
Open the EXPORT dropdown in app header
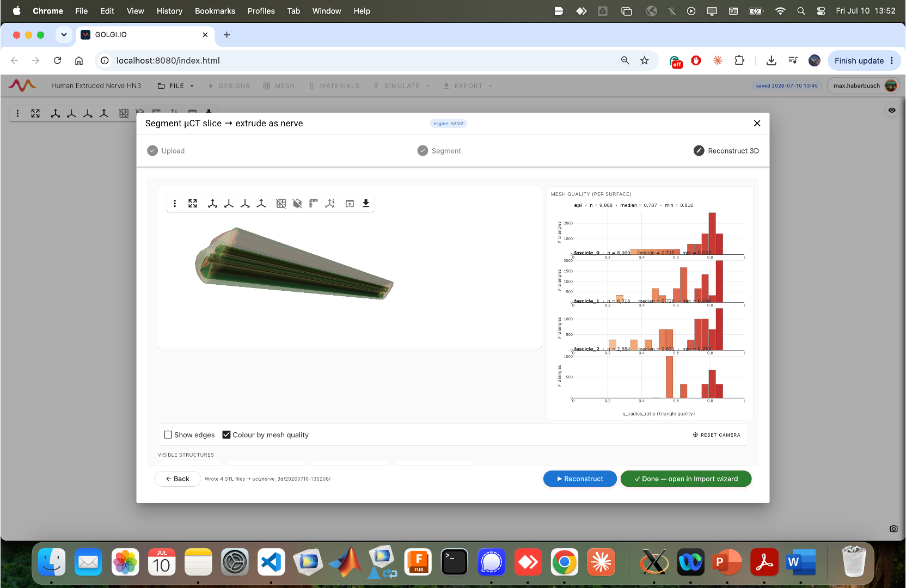point(468,86)
